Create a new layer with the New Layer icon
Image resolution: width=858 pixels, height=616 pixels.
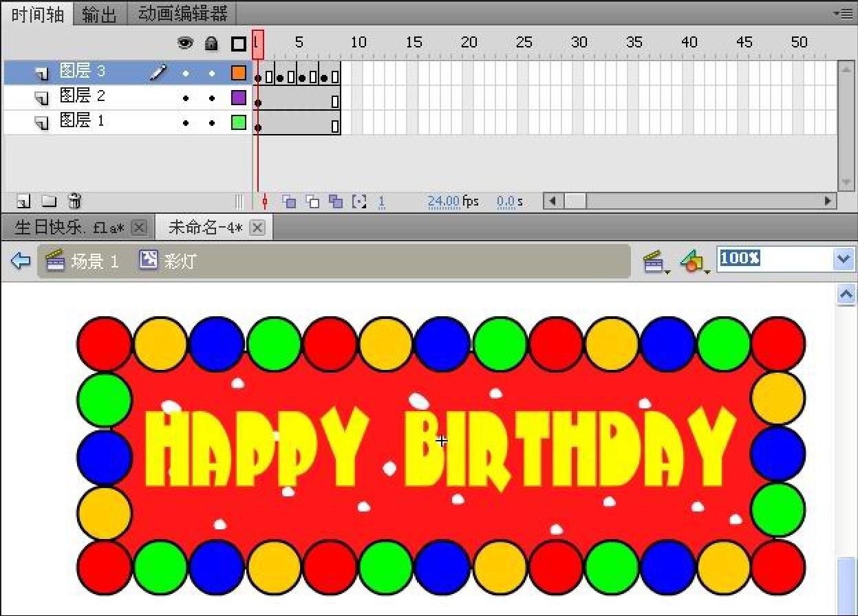tap(23, 201)
